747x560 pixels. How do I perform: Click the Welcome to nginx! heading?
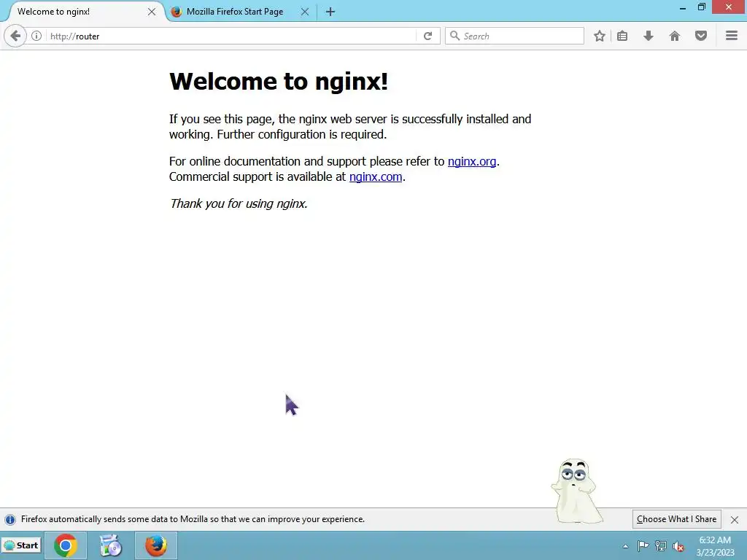click(x=279, y=81)
